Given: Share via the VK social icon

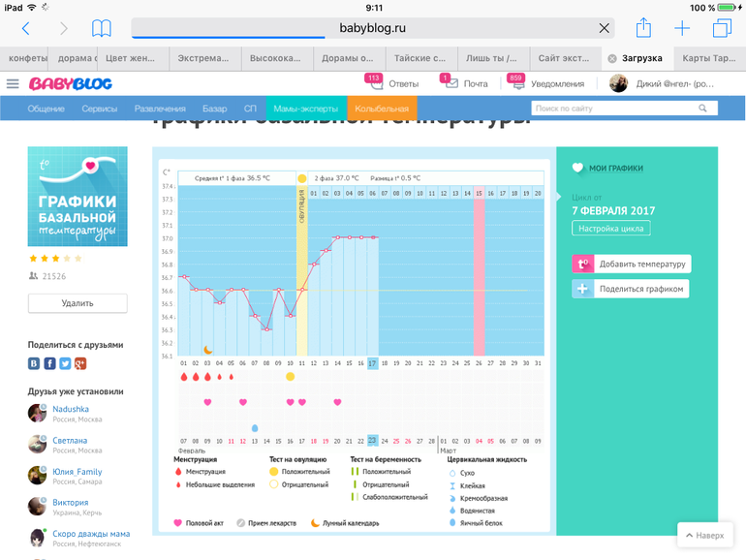Looking at the screenshot, I should [35, 363].
